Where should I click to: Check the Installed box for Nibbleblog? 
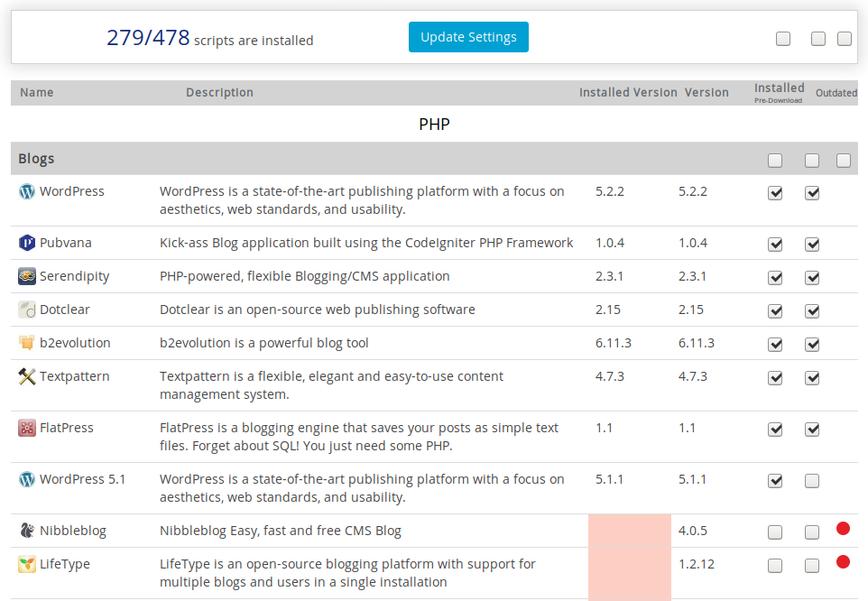coord(775,532)
